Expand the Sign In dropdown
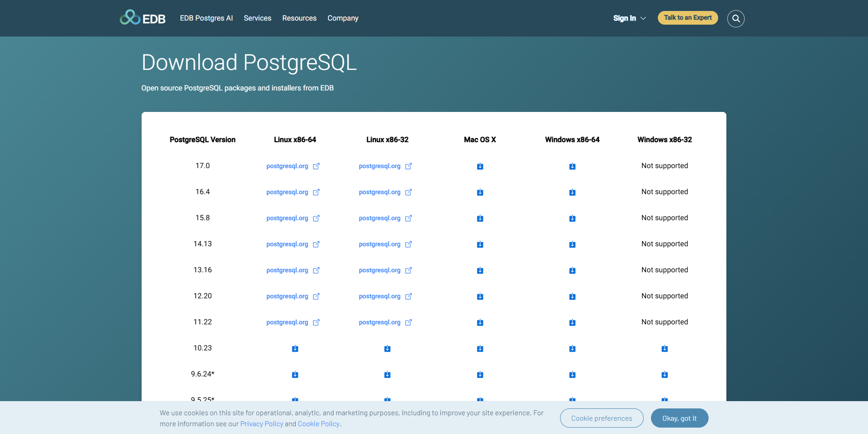Image resolution: width=868 pixels, height=434 pixels. point(630,18)
